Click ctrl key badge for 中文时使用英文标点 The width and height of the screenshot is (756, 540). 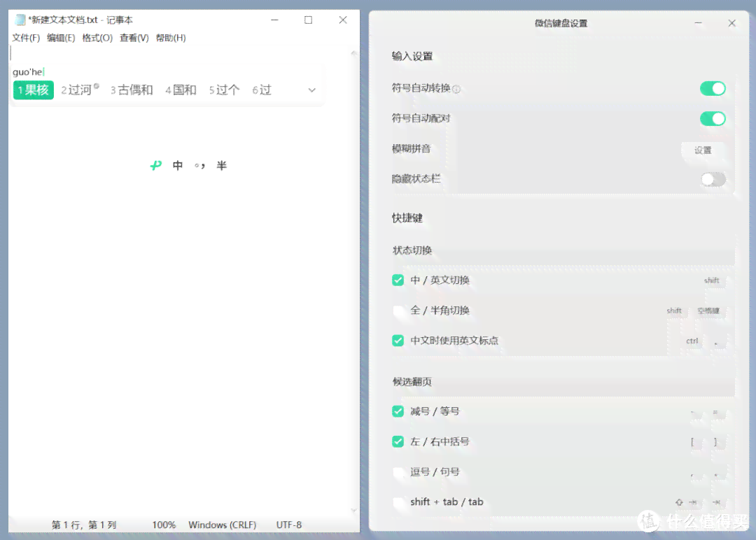tap(692, 341)
